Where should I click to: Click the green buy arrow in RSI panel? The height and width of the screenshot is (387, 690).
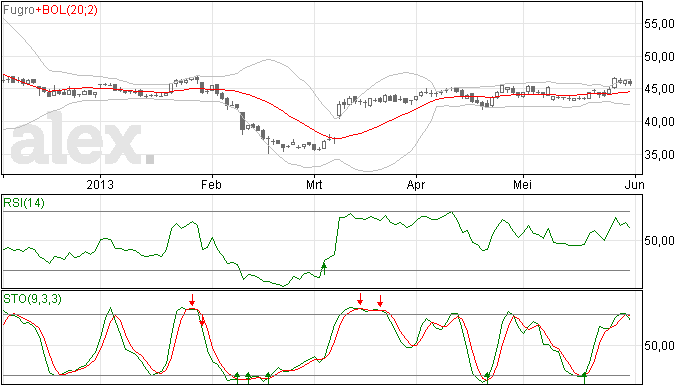click(324, 269)
